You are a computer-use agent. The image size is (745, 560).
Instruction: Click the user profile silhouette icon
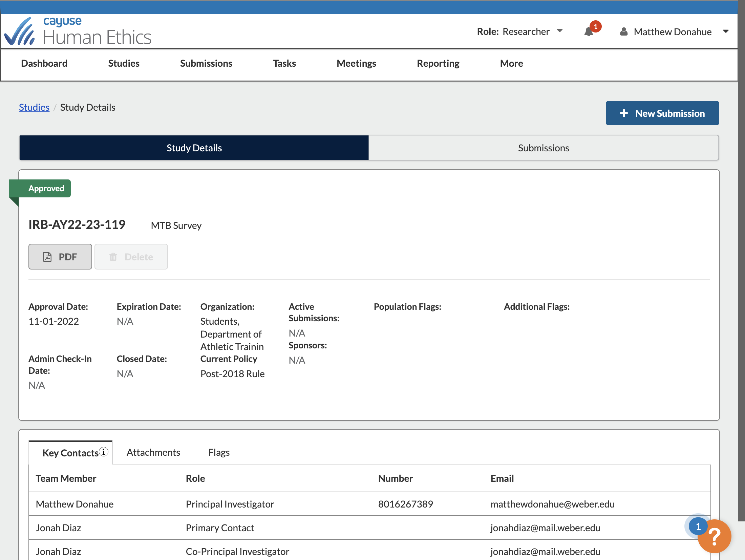click(x=623, y=32)
